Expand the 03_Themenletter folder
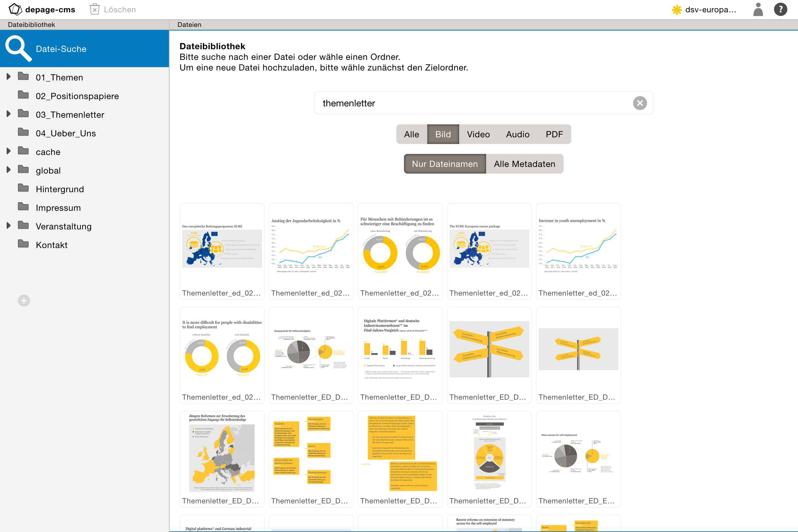Screen dimensions: 798x532 pyautogui.click(x=8, y=114)
